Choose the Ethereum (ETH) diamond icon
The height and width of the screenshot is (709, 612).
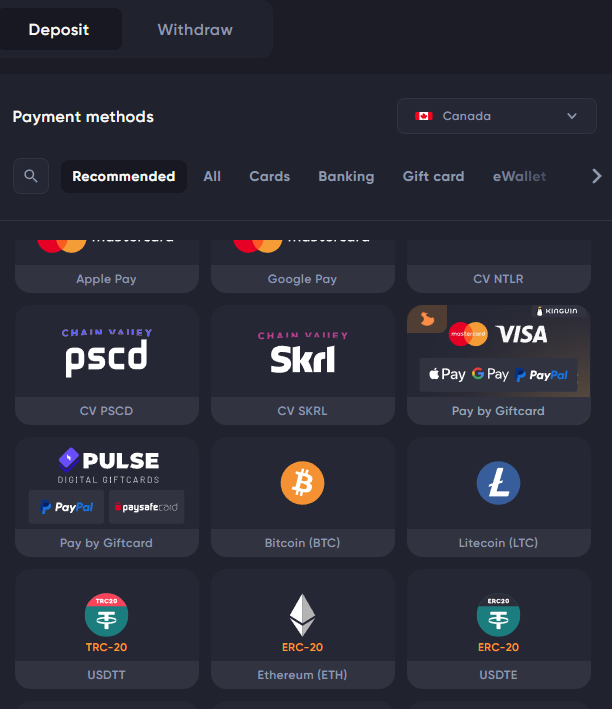click(302, 614)
